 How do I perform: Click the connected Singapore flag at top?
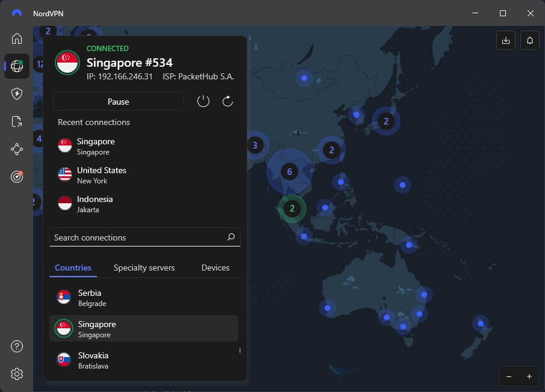click(67, 63)
